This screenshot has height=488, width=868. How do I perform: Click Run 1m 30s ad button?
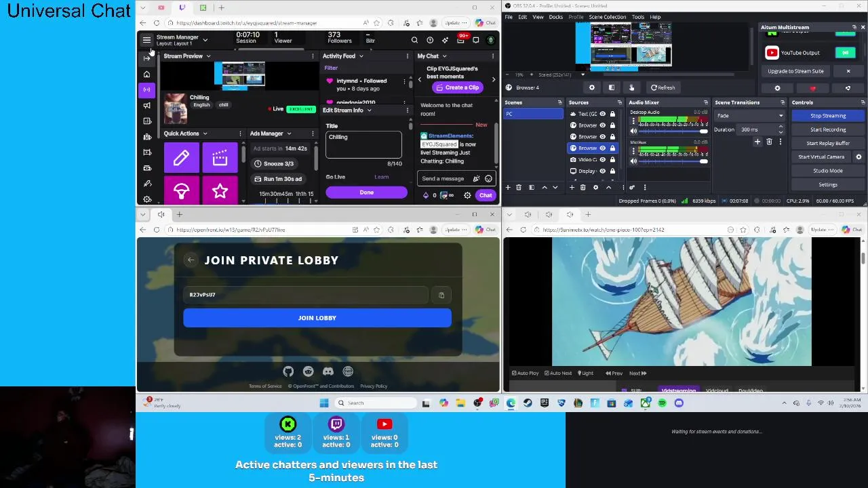tap(278, 179)
